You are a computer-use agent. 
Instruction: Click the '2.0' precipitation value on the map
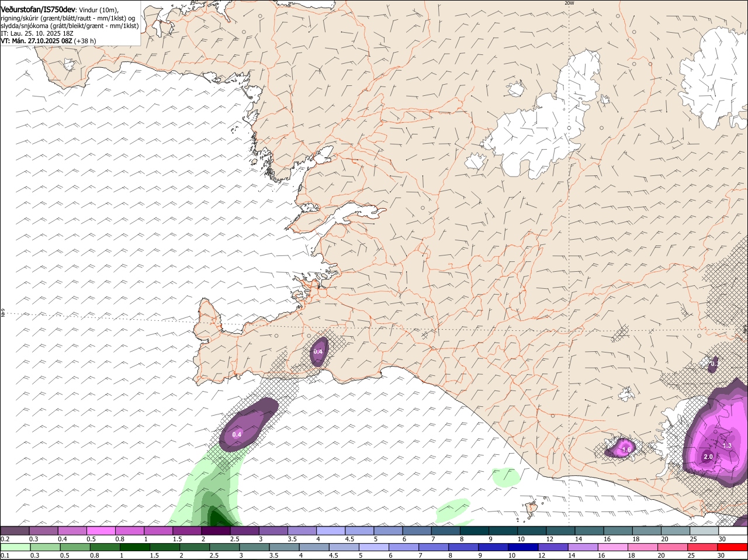(x=708, y=457)
